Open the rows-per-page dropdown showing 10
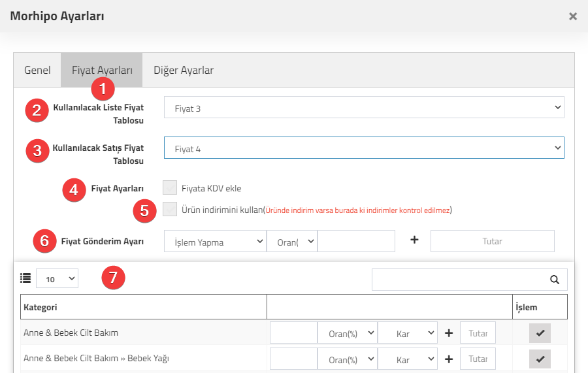The image size is (588, 373). point(57,278)
